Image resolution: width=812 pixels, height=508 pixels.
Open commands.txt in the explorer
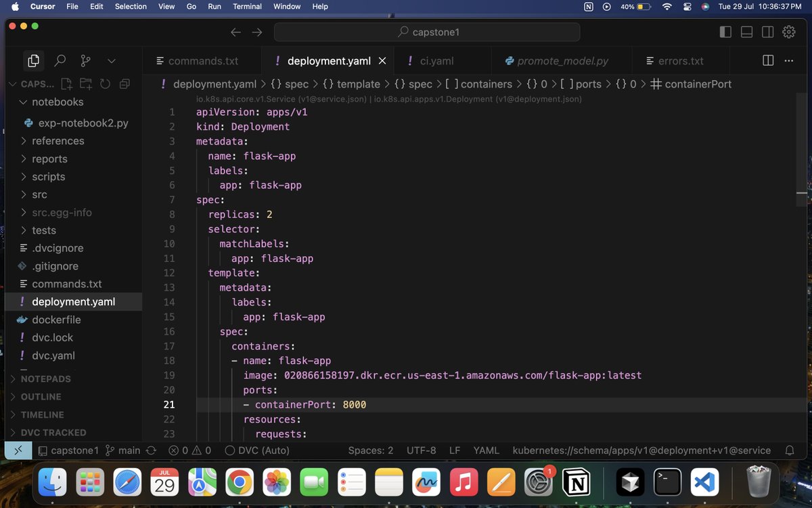click(x=74, y=284)
